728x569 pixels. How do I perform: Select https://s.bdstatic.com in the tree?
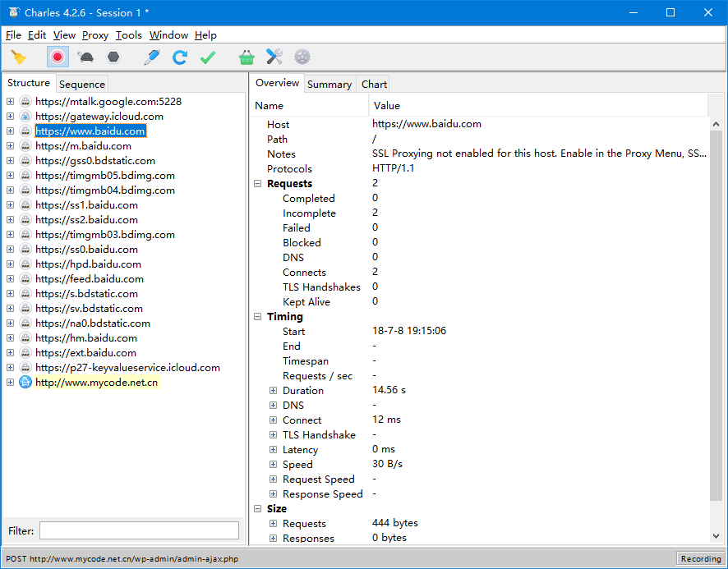click(x=86, y=294)
